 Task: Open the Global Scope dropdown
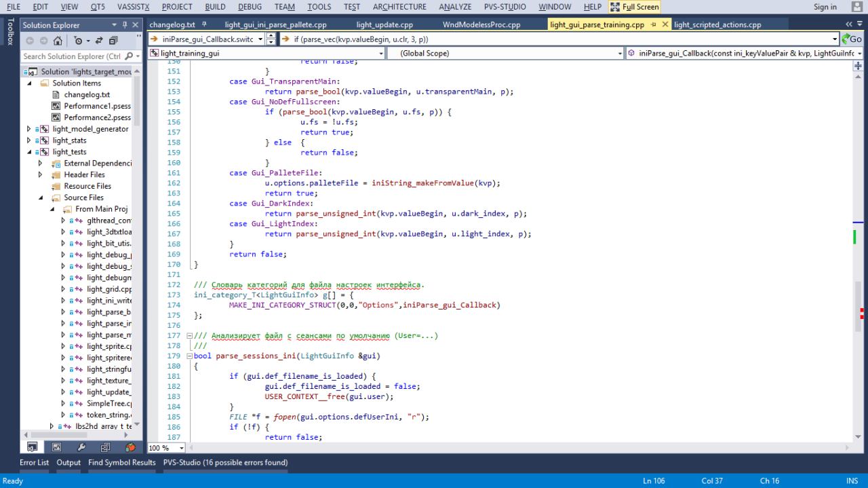(620, 53)
